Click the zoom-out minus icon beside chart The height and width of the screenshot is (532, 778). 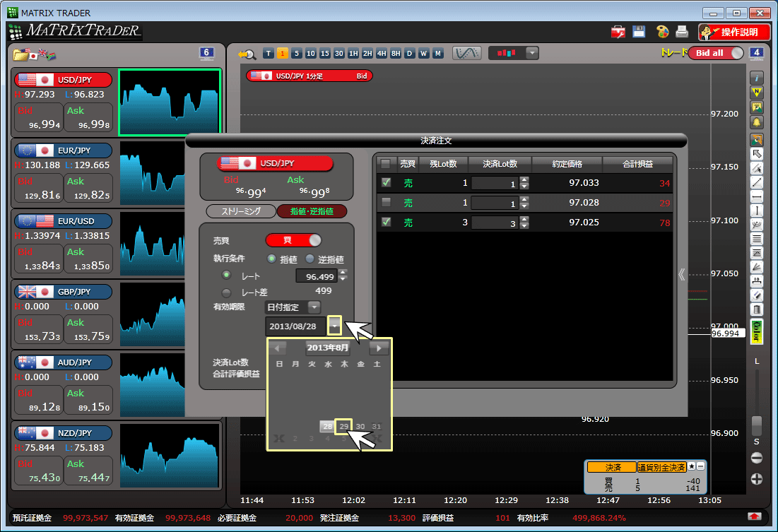(x=757, y=458)
